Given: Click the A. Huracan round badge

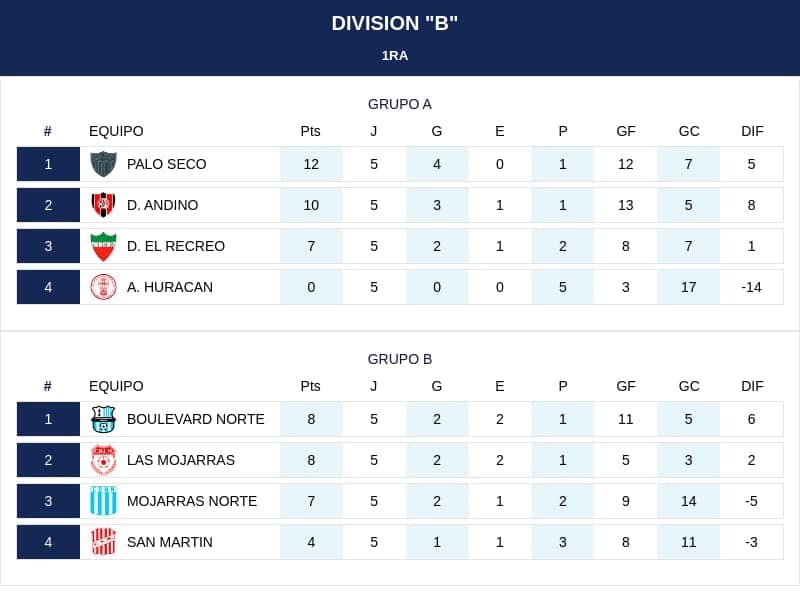Looking at the screenshot, I should 103,287.
